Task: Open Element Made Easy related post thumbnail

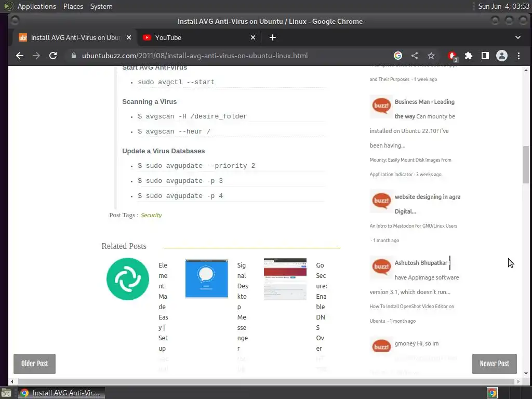Action: [128, 279]
